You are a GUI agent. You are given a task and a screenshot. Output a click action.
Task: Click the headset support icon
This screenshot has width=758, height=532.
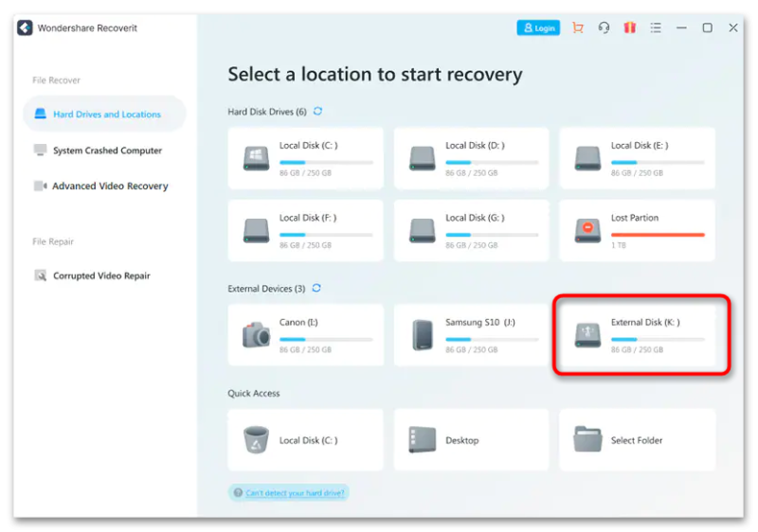[x=604, y=27]
